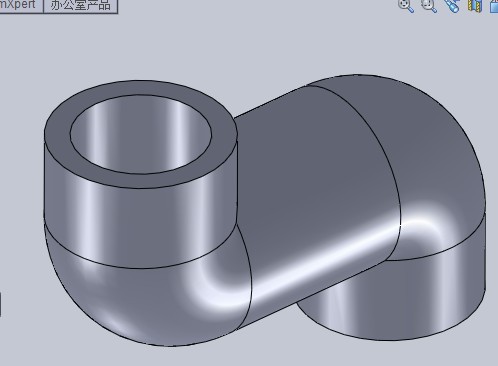Activate the Zoom to Area tool

click(429, 6)
